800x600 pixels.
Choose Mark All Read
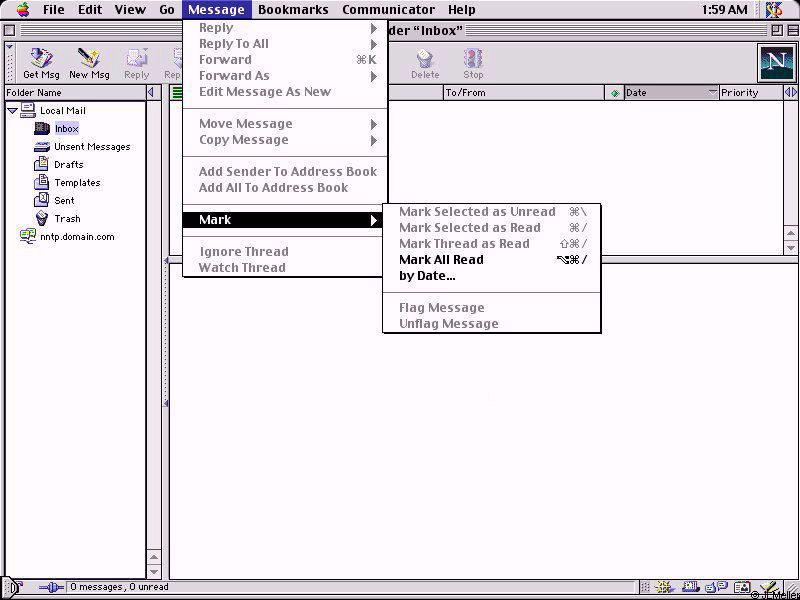(441, 260)
